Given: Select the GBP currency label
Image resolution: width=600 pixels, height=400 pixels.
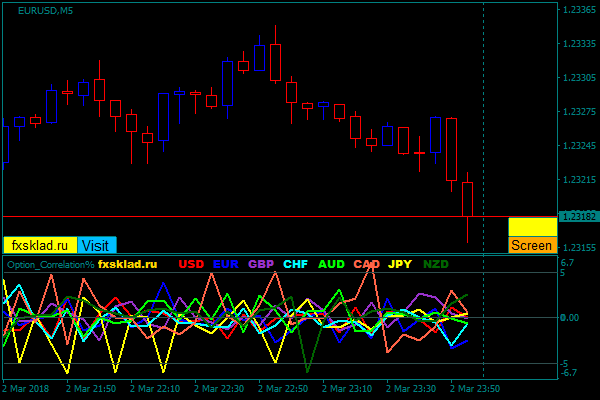Looking at the screenshot, I should 261,264.
